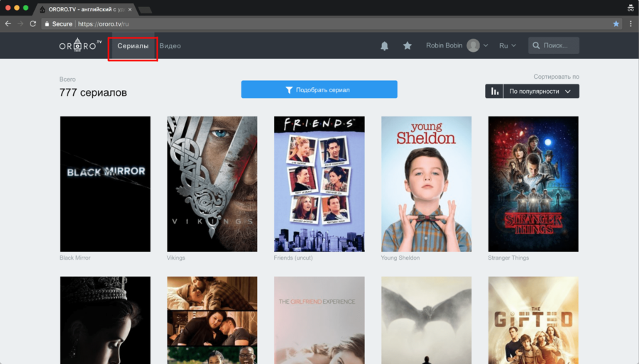Open the Black Mirror poster
Screen dimensions: 639x364
point(105,184)
